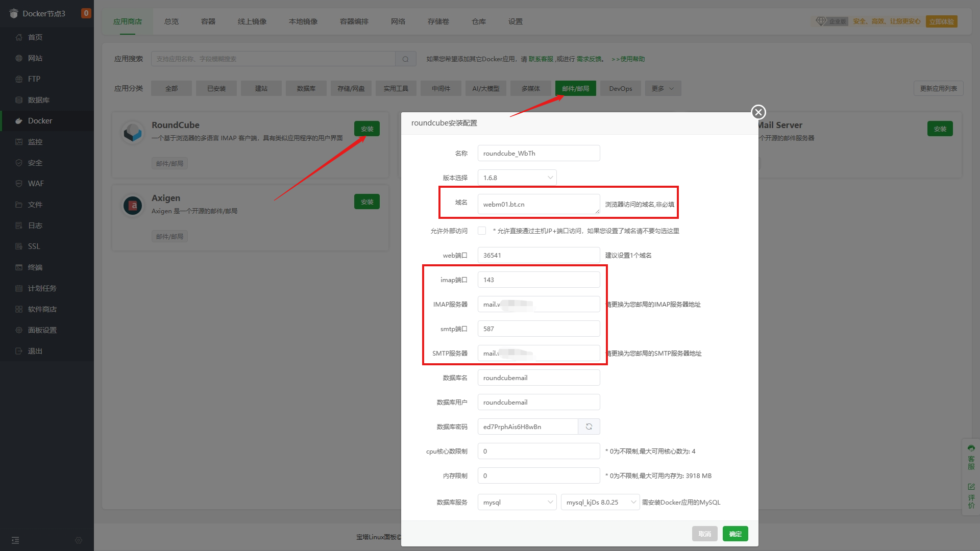
Task: Switch to the 存储卷 tab
Action: pyautogui.click(x=438, y=21)
